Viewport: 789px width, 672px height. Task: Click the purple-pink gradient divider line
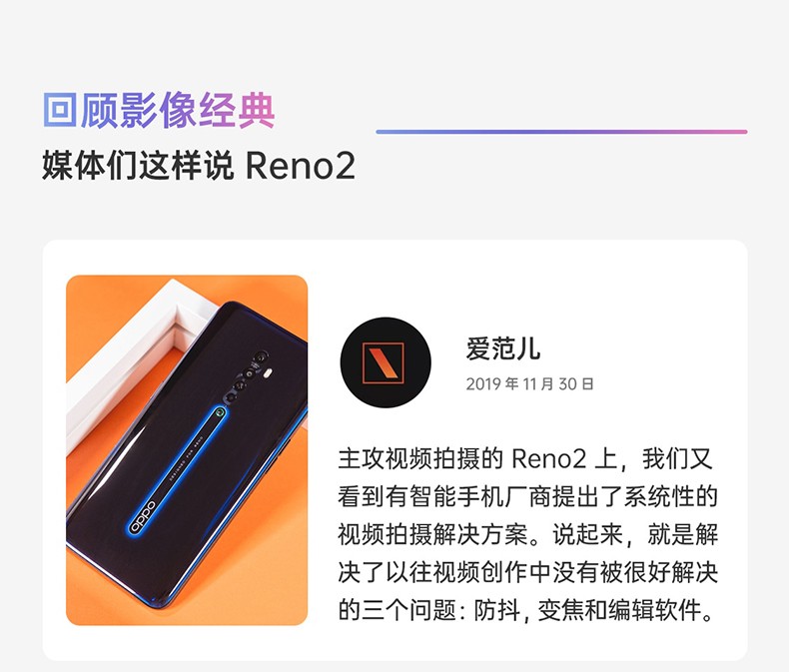(x=561, y=132)
